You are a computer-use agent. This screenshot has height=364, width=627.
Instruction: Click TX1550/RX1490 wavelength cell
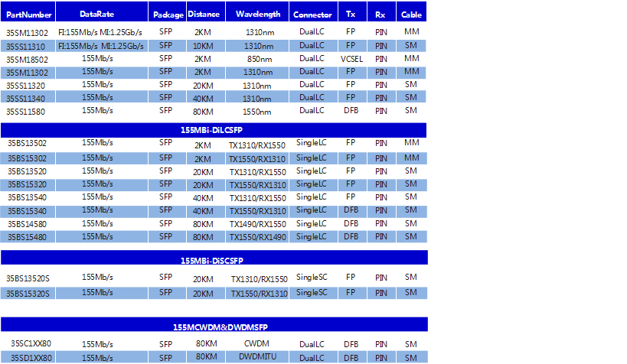point(257,237)
